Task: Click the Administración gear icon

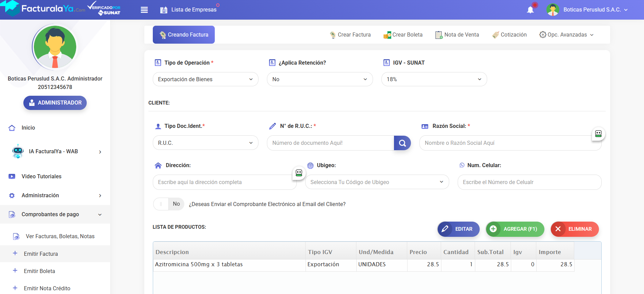Action: (x=12, y=196)
